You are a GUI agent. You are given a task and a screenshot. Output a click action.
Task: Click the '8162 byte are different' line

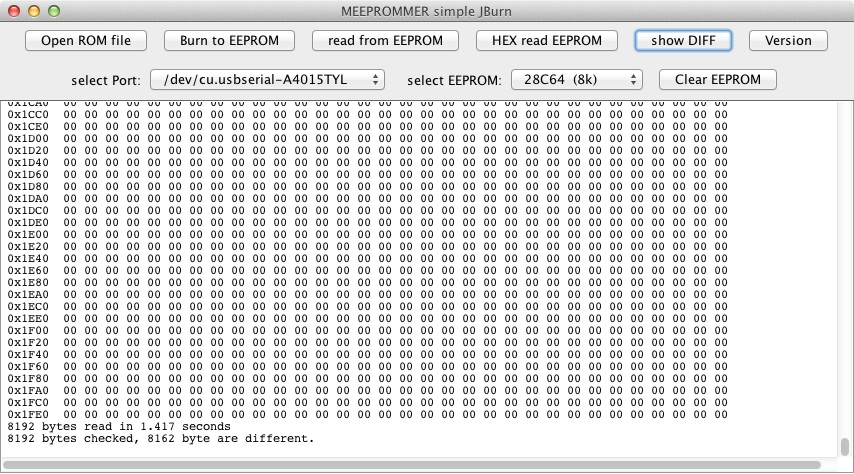160,438
